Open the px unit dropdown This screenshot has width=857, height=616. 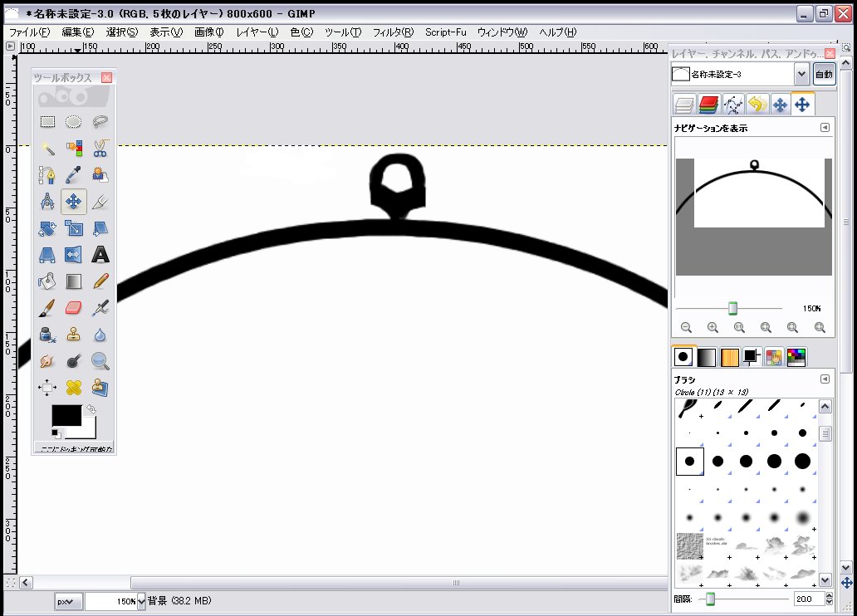coord(68,601)
